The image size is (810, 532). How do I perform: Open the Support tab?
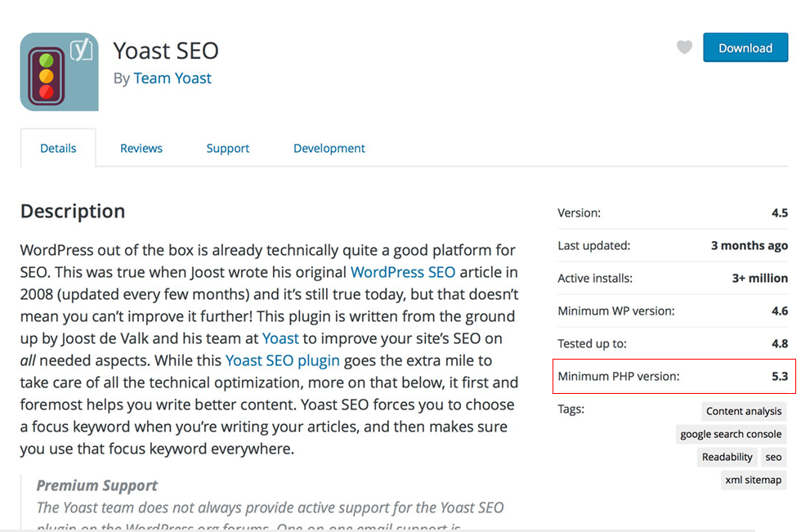pyautogui.click(x=228, y=149)
